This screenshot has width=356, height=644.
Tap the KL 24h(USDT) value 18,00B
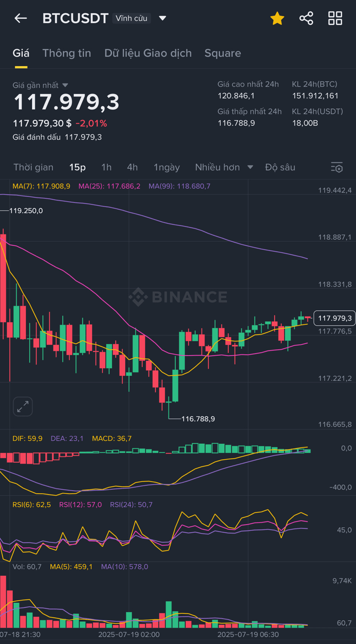coord(305,123)
